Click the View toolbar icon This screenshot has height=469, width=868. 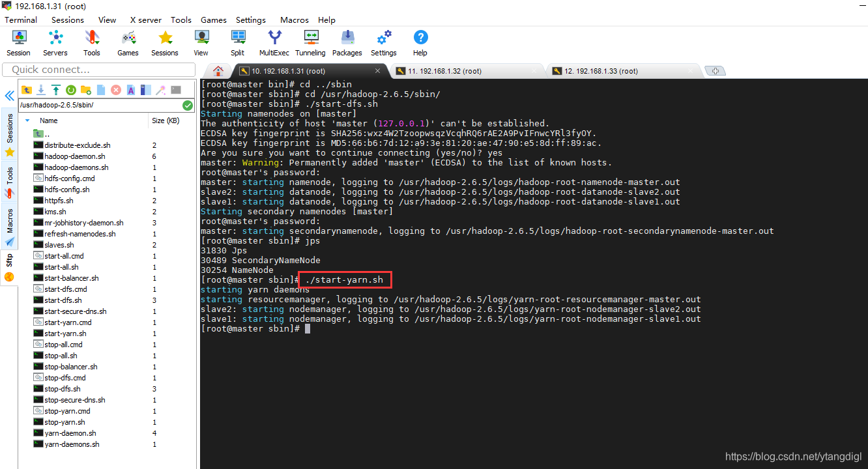201,43
